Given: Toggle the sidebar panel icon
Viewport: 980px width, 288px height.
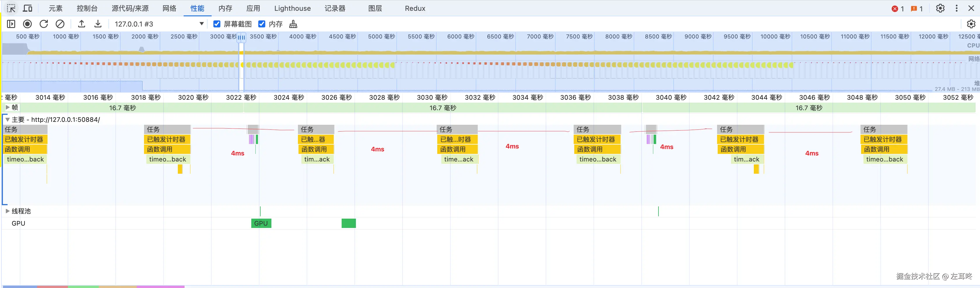Looking at the screenshot, I should click(11, 24).
